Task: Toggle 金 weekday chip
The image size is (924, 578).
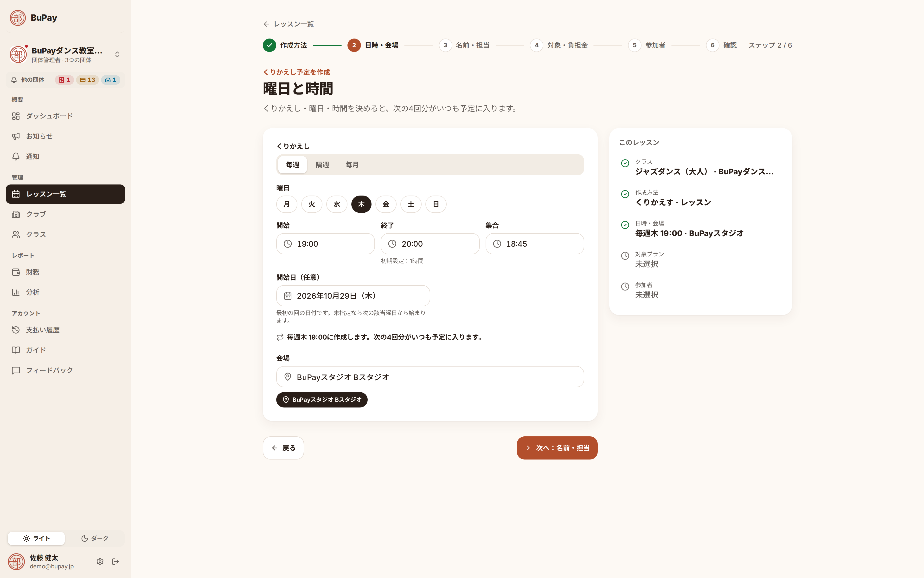Action: [386, 204]
